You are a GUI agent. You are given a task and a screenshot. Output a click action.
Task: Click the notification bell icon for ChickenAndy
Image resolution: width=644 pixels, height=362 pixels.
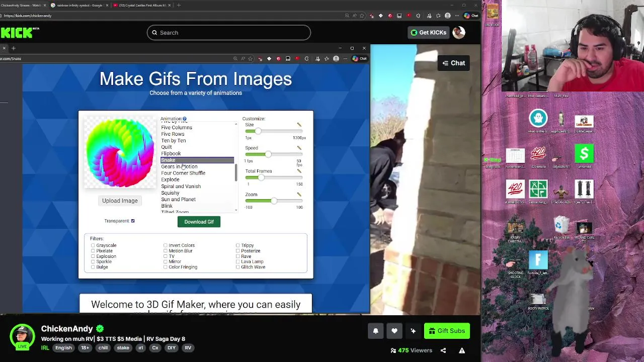(x=375, y=331)
